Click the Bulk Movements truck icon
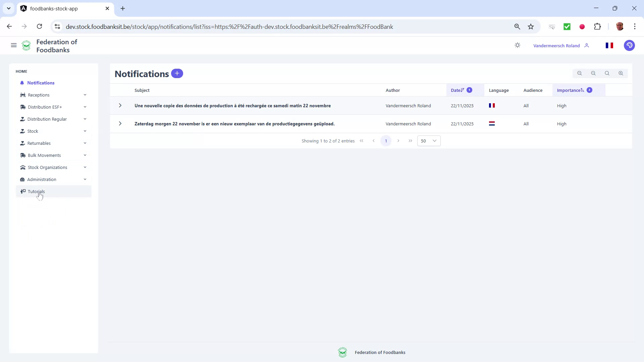Image resolution: width=644 pixels, height=362 pixels. (22, 155)
